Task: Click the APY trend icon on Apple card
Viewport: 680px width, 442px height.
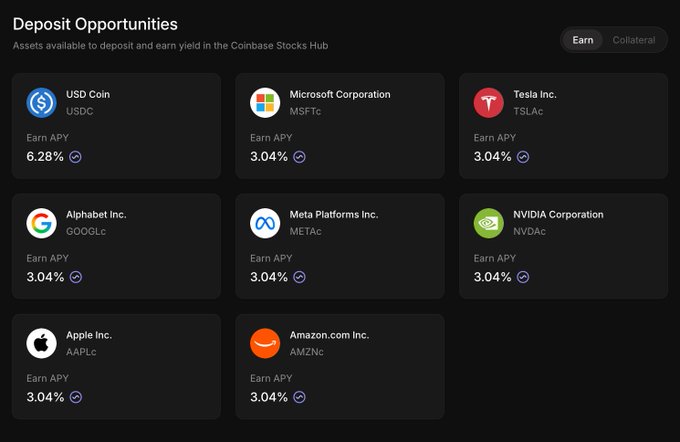Action: (76, 397)
